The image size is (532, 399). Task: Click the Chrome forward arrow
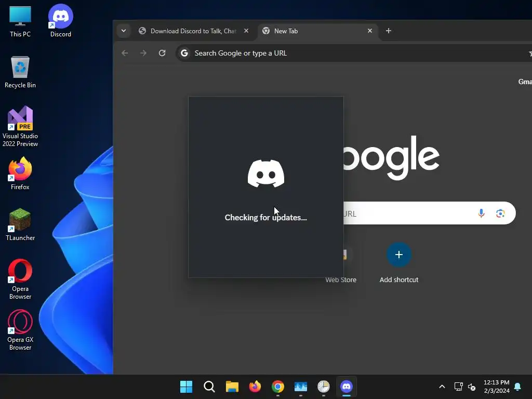point(143,53)
